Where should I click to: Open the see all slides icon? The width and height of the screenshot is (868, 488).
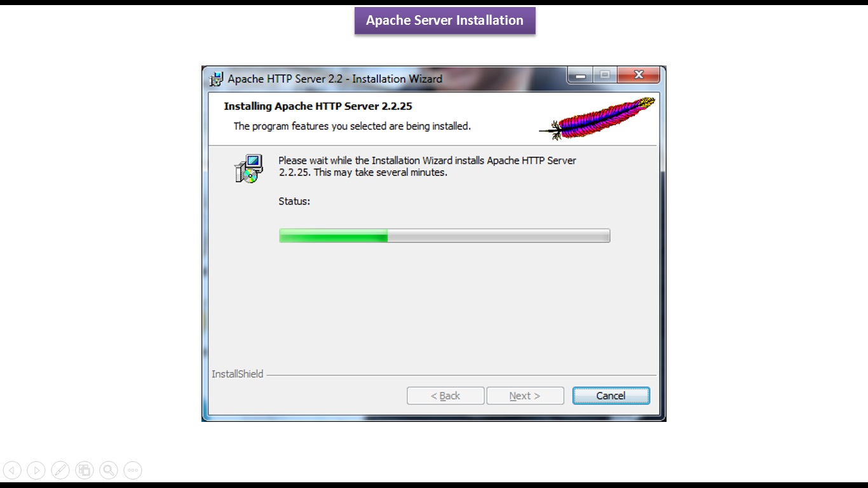pyautogui.click(x=85, y=470)
